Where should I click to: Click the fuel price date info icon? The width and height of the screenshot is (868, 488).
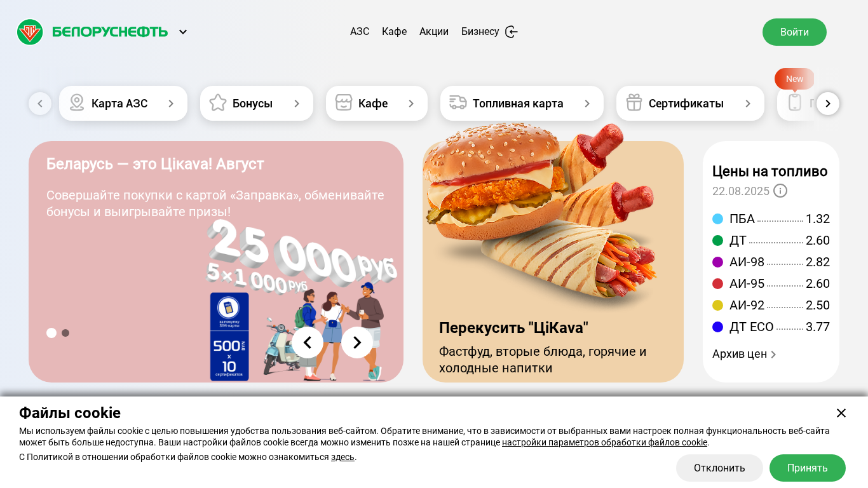(x=780, y=191)
